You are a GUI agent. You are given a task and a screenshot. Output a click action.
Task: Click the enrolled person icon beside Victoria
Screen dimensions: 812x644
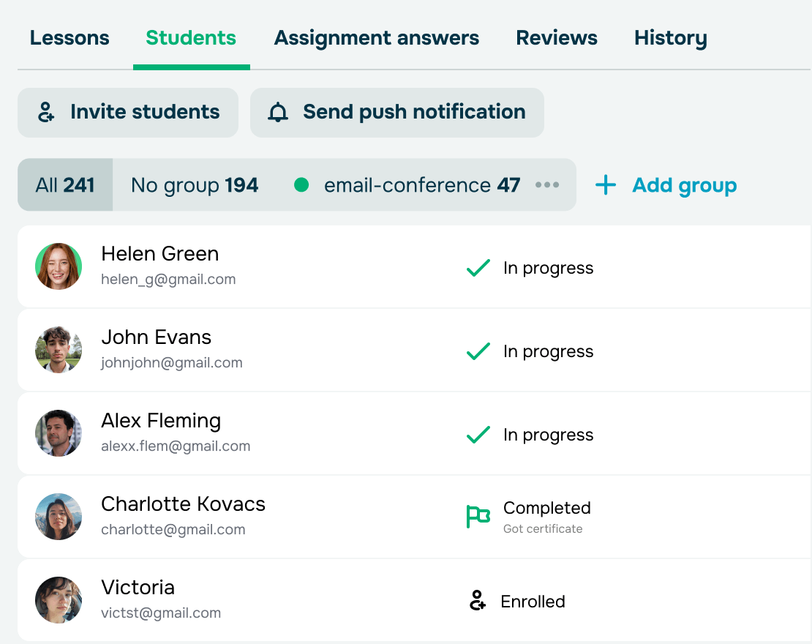(478, 601)
